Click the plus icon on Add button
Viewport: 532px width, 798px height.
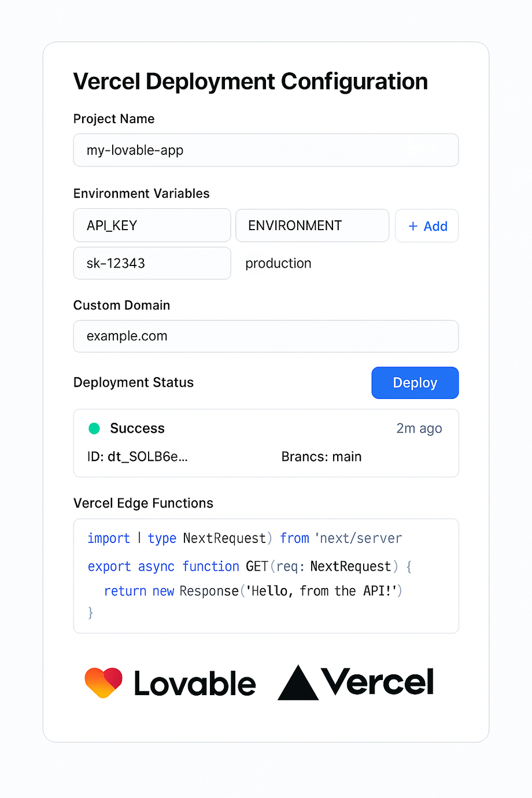pyautogui.click(x=413, y=226)
